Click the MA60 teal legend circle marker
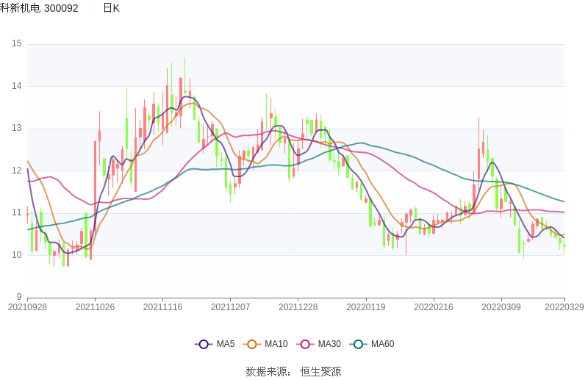The width and height of the screenshot is (588, 380). [x=358, y=344]
